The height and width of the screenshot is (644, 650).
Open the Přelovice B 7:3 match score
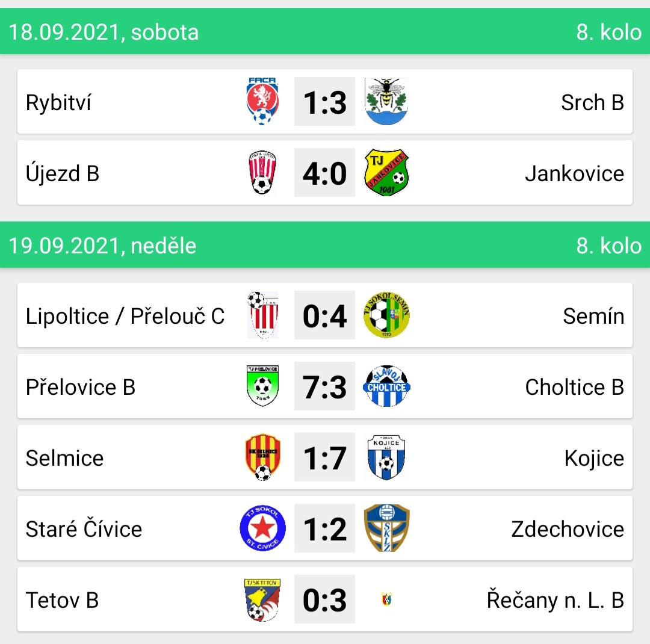pos(324,386)
